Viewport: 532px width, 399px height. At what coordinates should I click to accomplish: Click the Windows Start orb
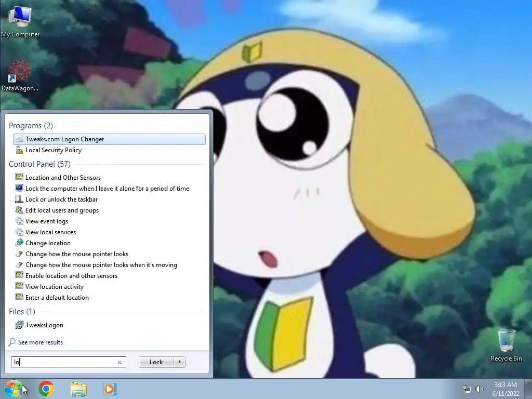click(x=14, y=389)
